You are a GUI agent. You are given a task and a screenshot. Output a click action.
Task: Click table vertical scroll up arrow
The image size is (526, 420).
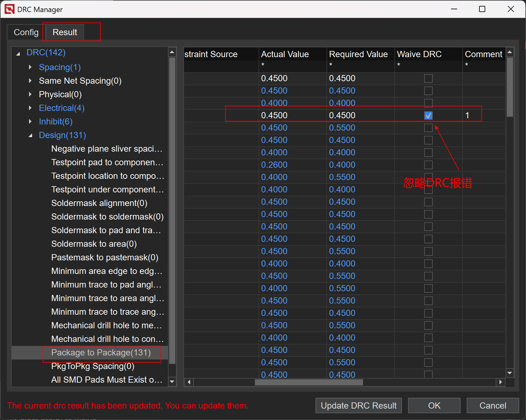tap(510, 52)
